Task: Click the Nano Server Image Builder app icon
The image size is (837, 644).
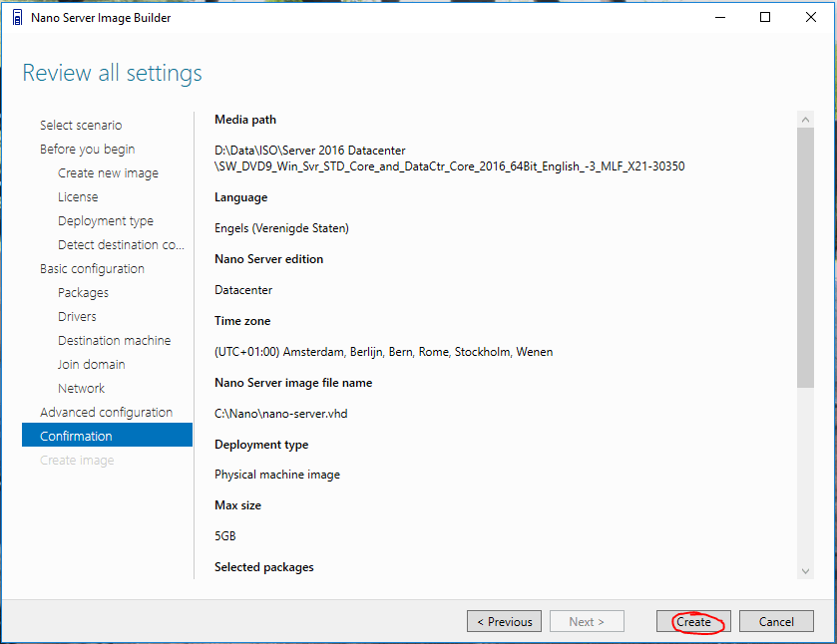Action: tap(17, 18)
